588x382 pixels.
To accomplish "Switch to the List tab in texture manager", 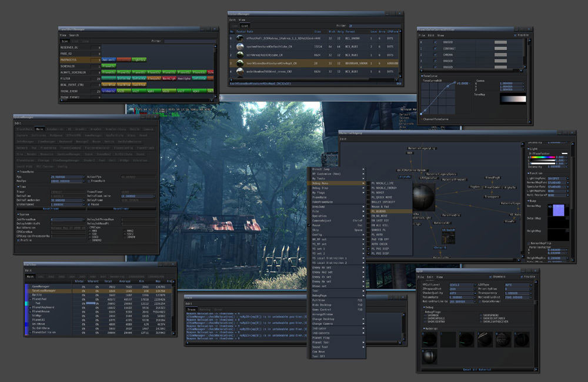I will point(244,26).
